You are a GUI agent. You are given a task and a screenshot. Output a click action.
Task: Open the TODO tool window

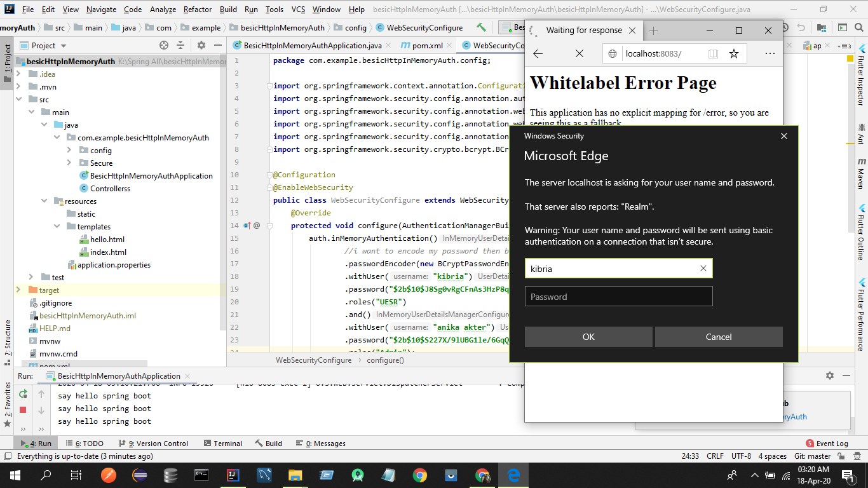pos(89,443)
